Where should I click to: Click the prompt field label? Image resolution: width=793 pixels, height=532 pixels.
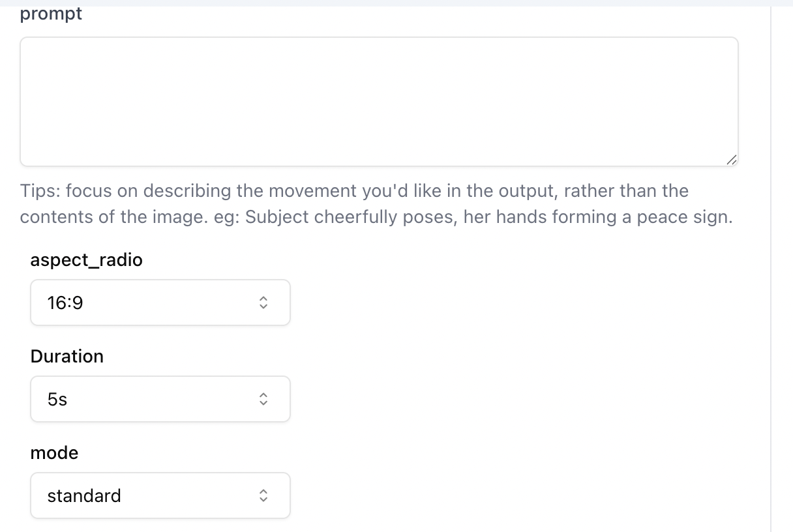tap(50, 13)
